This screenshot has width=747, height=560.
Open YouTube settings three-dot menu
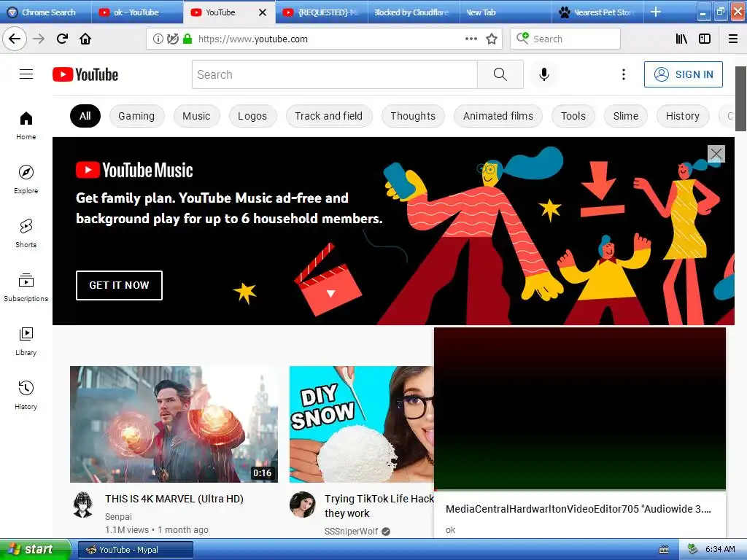click(x=623, y=74)
